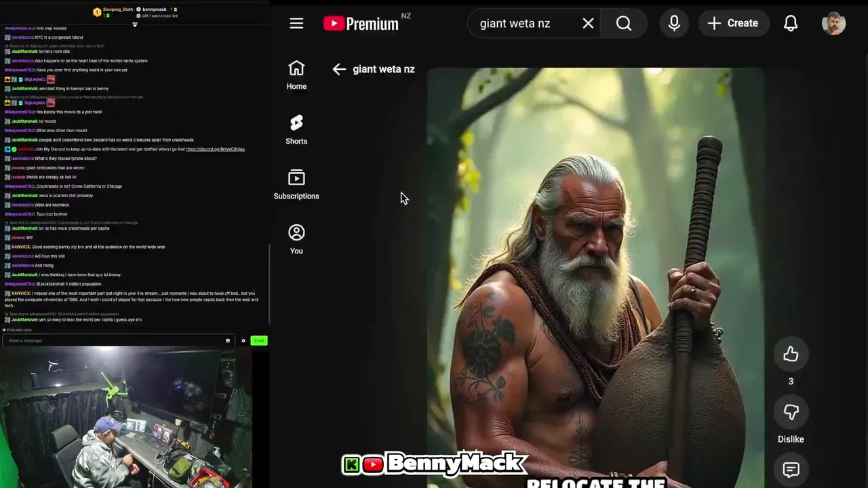Click the webcam feed of the streamer

[x=126, y=418]
